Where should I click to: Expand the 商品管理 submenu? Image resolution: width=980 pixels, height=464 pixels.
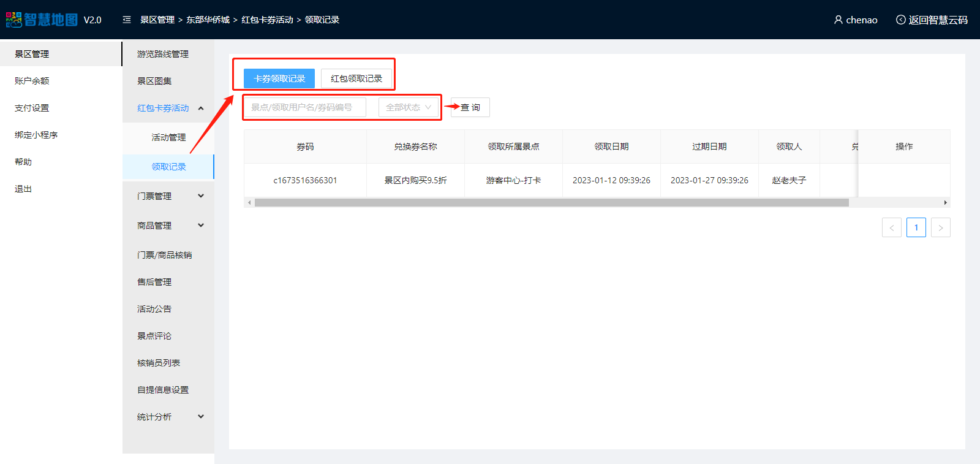click(x=201, y=226)
